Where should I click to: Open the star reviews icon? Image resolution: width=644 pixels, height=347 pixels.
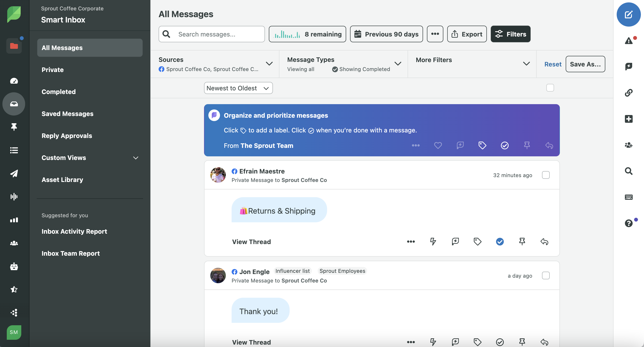tap(14, 289)
